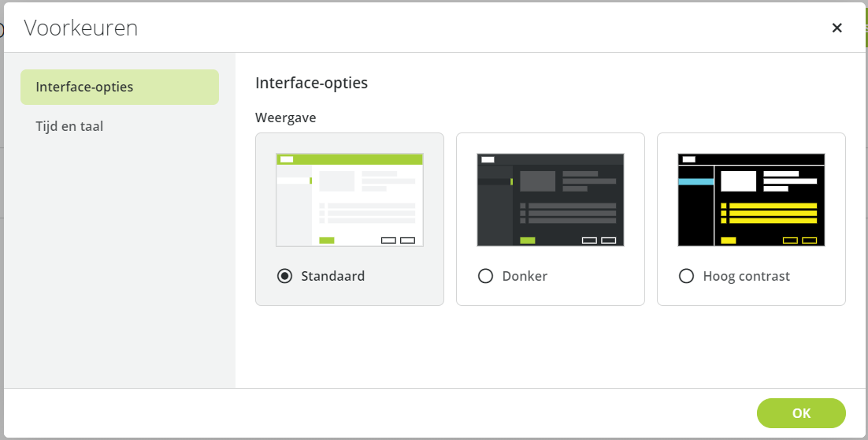Viewport: 868px width, 440px height.
Task: Click the Voorkeuren dialog title
Action: pos(81,28)
